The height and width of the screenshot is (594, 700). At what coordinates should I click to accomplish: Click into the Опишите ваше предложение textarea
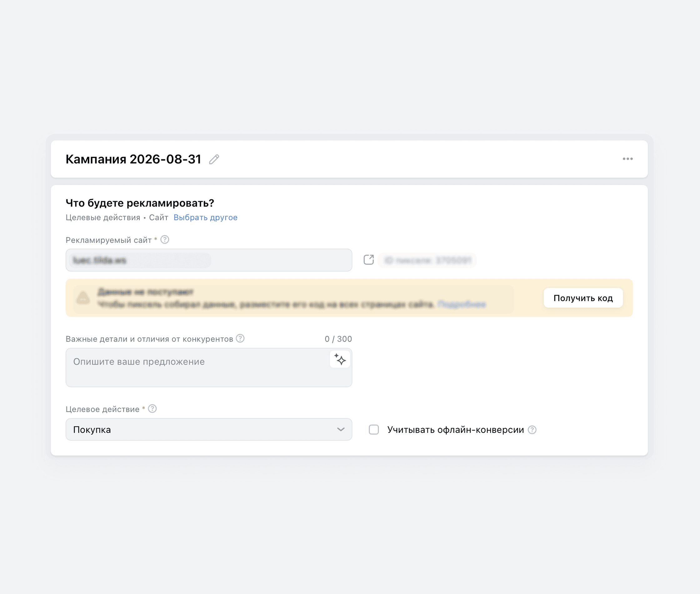[x=209, y=368]
